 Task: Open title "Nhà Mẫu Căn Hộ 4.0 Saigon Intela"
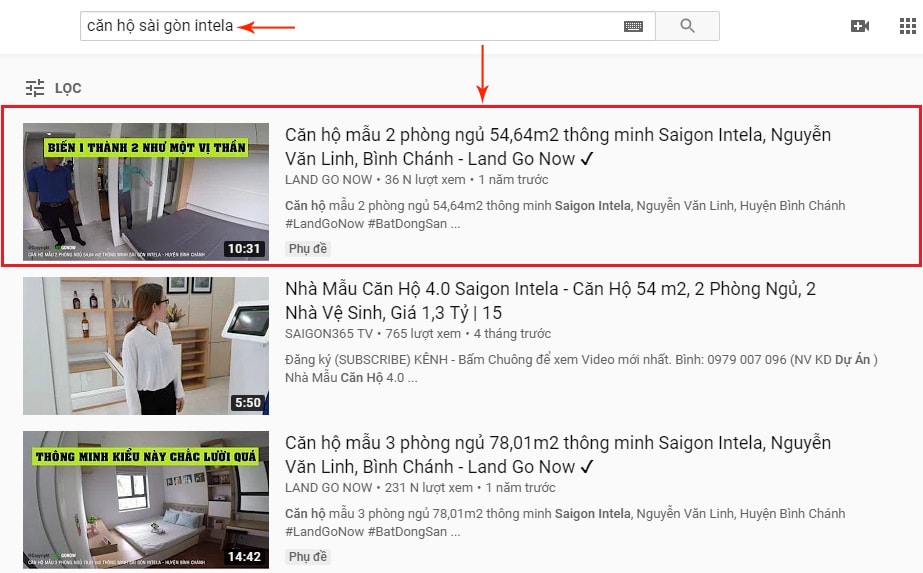point(550,300)
